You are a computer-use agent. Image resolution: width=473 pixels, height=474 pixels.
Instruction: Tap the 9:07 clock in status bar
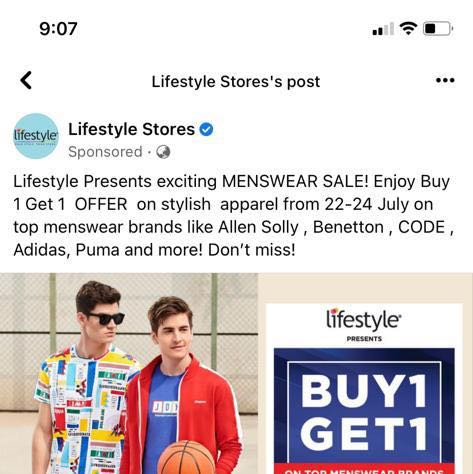(58, 29)
